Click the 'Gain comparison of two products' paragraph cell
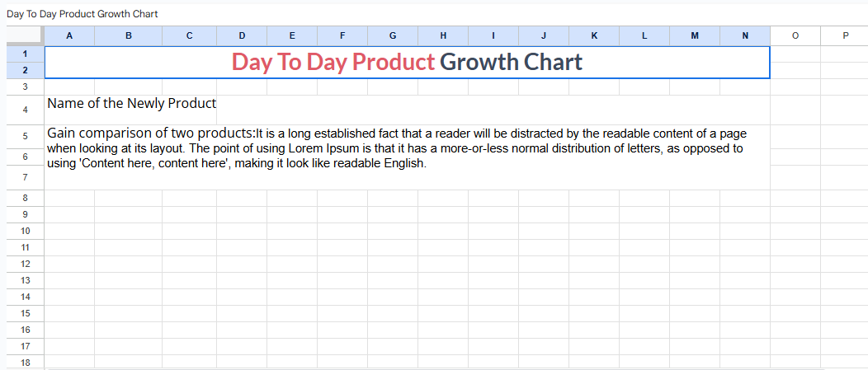The height and width of the screenshot is (370, 868). [396, 148]
